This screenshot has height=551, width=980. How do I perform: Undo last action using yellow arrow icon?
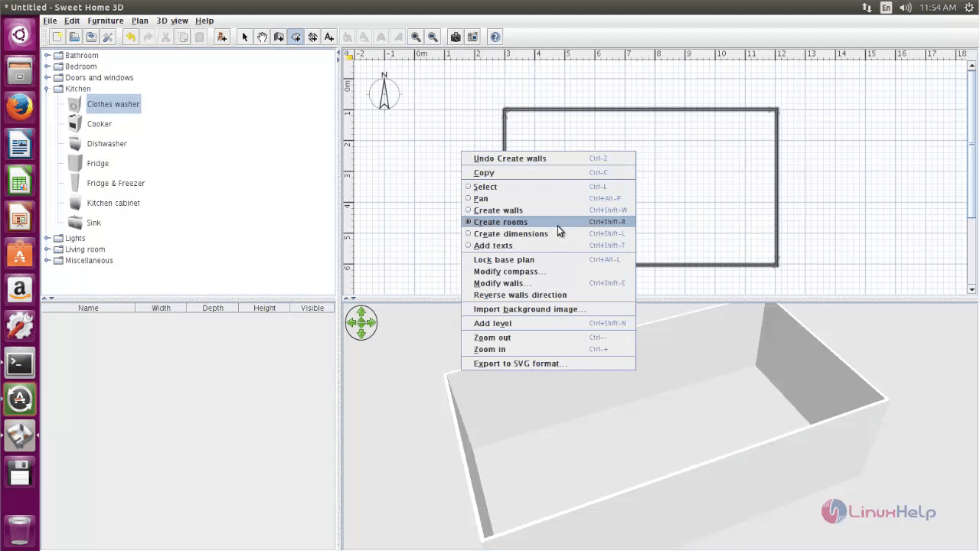[x=131, y=37]
